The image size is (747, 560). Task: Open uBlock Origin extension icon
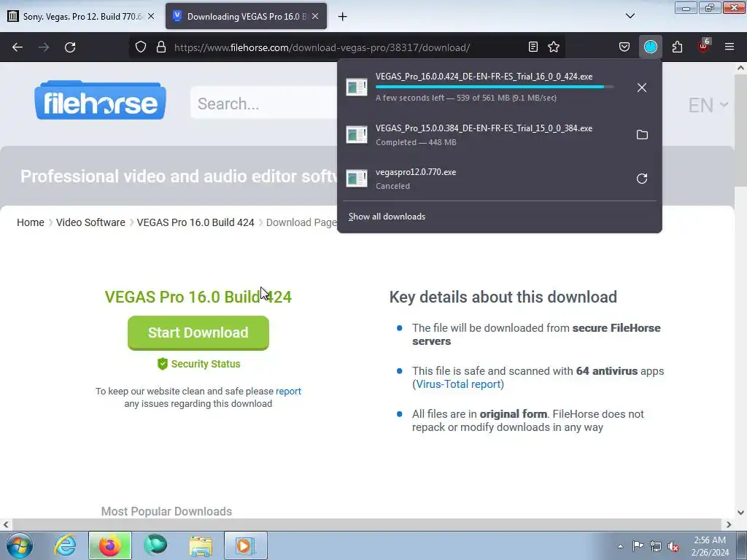click(704, 46)
